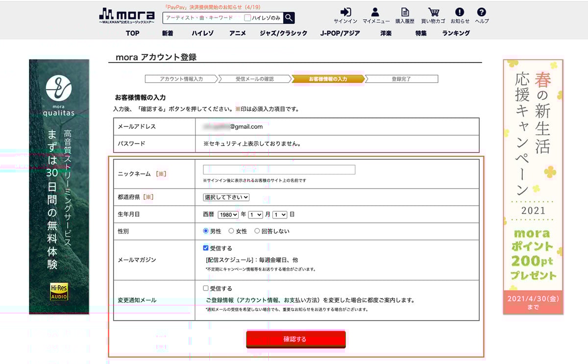Screen dimensions: 588x364
Task: Click the 変更通知メール label
Action: [137, 300]
